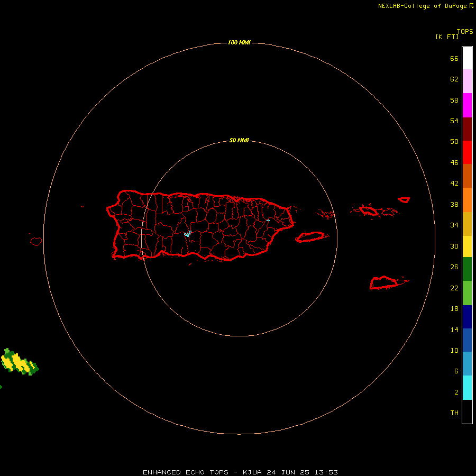Click the "ENHANCED ECHO TOPS" product title
476x476 pixels.
click(186, 472)
